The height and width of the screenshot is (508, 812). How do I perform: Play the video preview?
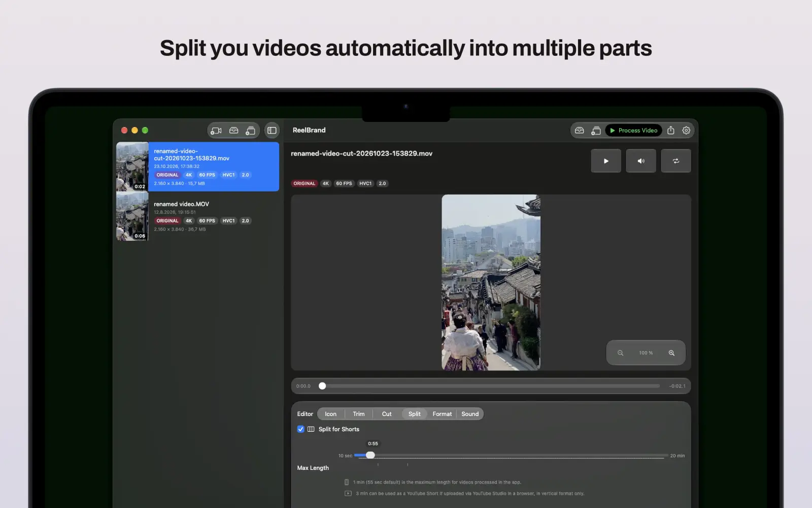click(606, 161)
